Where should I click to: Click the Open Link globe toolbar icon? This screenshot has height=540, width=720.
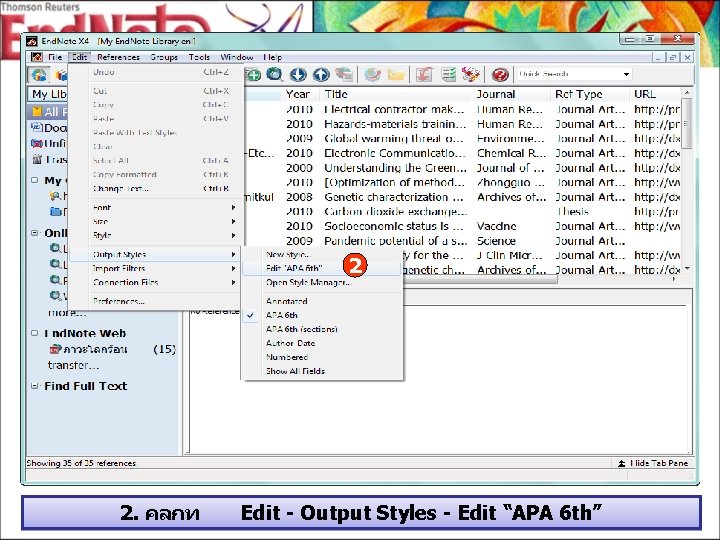(x=372, y=74)
